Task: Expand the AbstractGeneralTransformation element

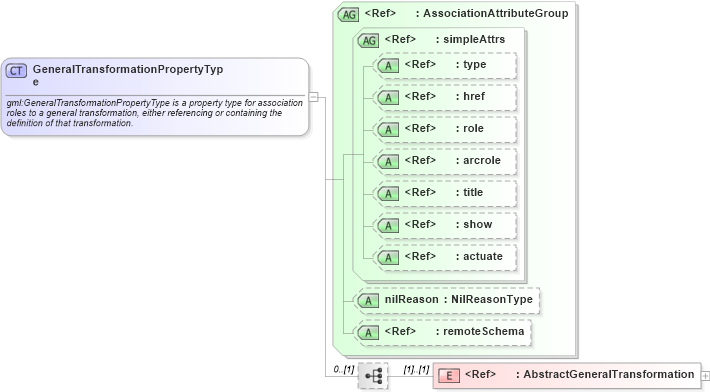Action: (x=705, y=376)
